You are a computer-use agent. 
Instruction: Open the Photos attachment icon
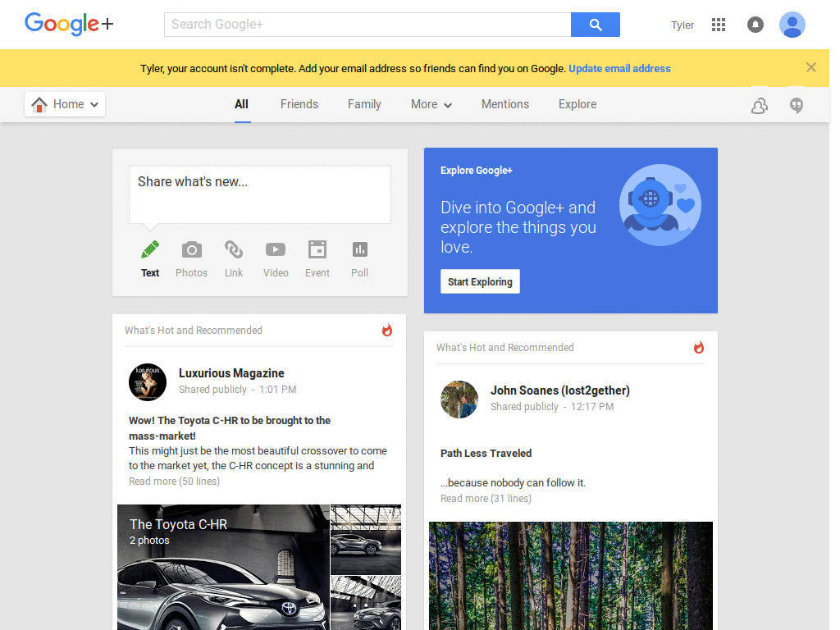(x=191, y=250)
